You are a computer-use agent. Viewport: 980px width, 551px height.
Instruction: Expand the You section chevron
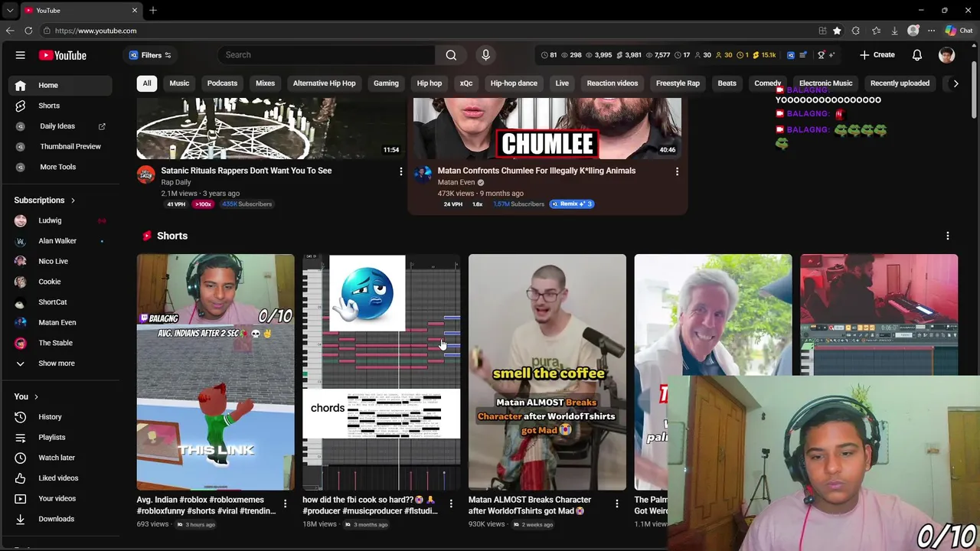click(36, 396)
